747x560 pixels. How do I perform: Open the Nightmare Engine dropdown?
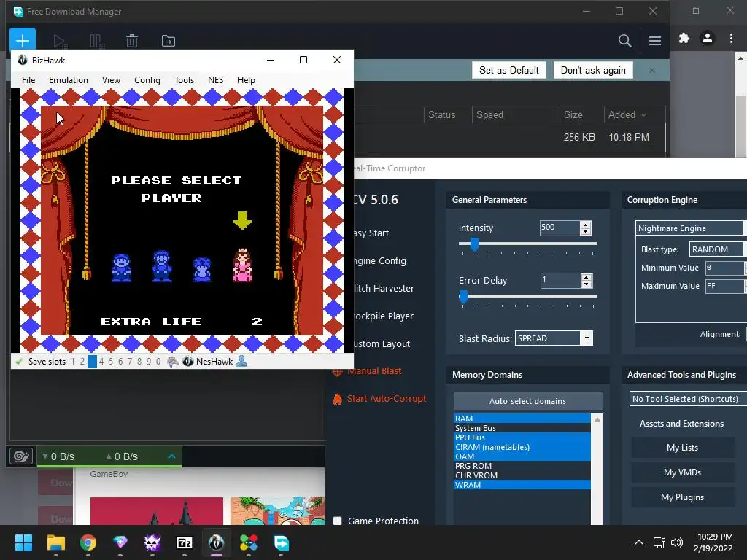pos(692,228)
